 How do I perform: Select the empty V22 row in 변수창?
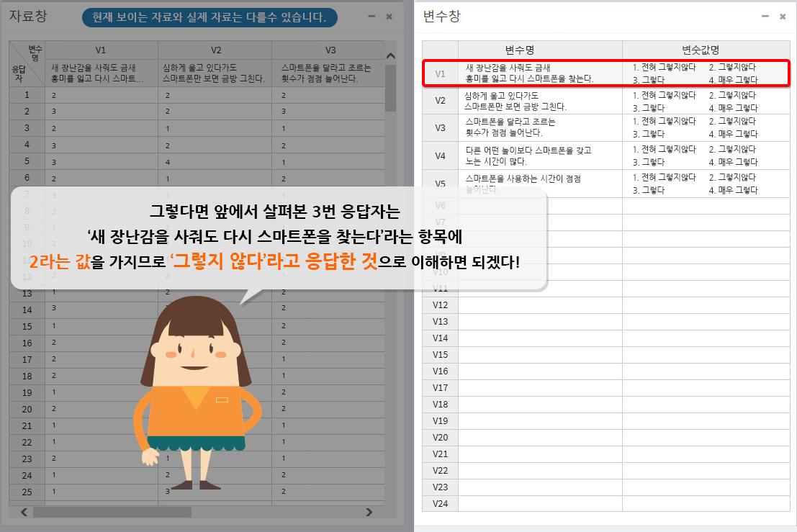click(606, 471)
